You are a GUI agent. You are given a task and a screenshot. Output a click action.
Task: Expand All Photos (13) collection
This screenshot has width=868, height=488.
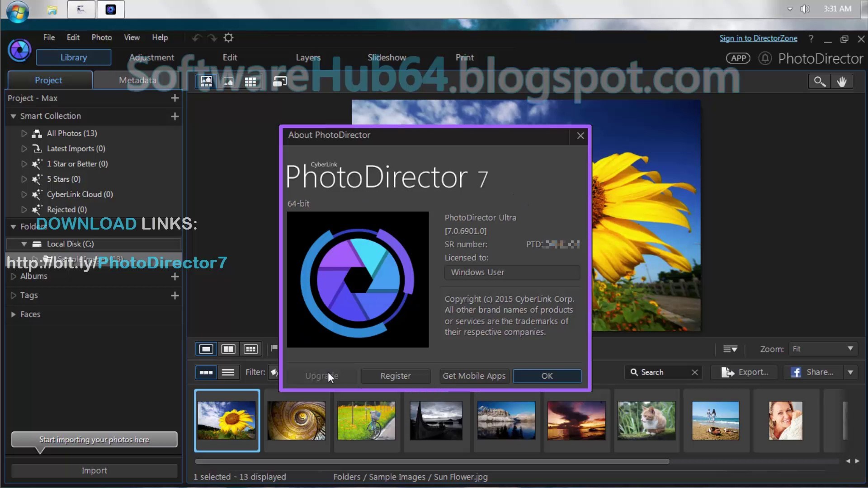pyautogui.click(x=24, y=133)
